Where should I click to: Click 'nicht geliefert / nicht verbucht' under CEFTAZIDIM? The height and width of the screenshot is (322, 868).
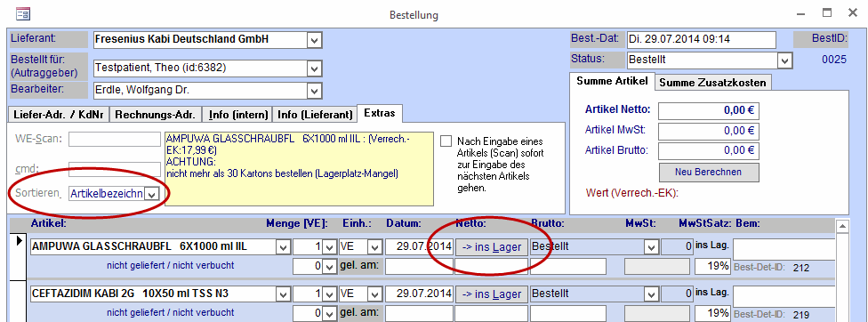pos(171,312)
